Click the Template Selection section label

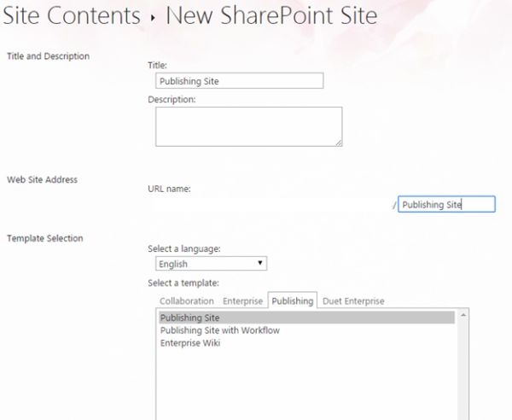(x=45, y=238)
